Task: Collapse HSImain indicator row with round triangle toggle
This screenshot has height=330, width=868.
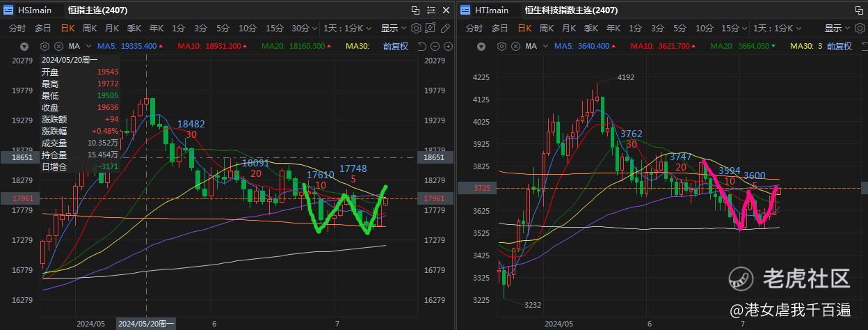Action: (24, 47)
